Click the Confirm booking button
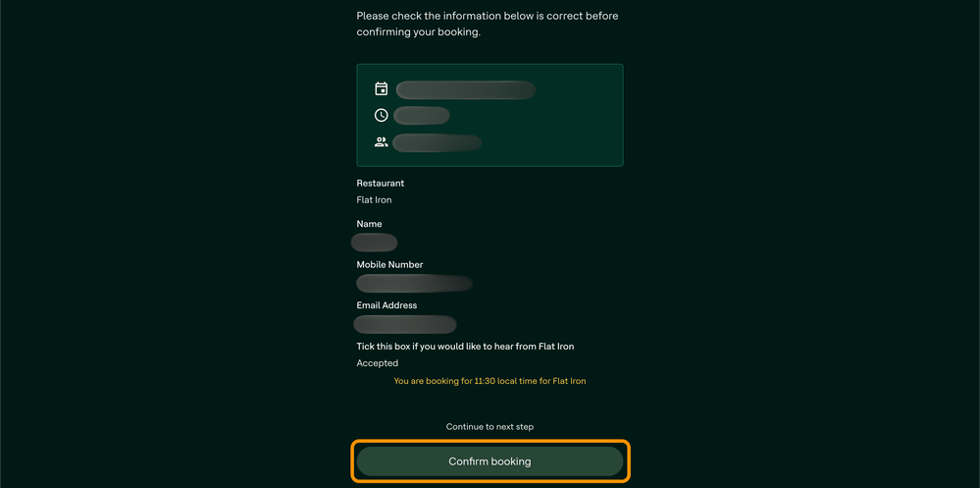 point(490,461)
